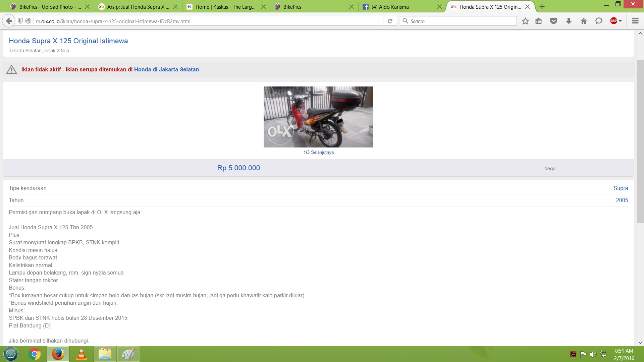
Task: Click 'Tipe kendaraan' label
Action: point(28,188)
